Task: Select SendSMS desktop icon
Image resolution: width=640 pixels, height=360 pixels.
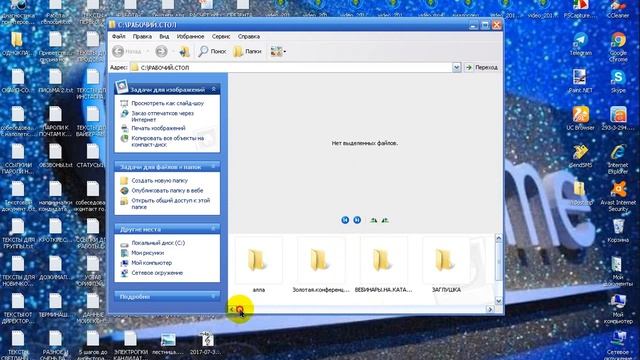Action: tap(580, 156)
